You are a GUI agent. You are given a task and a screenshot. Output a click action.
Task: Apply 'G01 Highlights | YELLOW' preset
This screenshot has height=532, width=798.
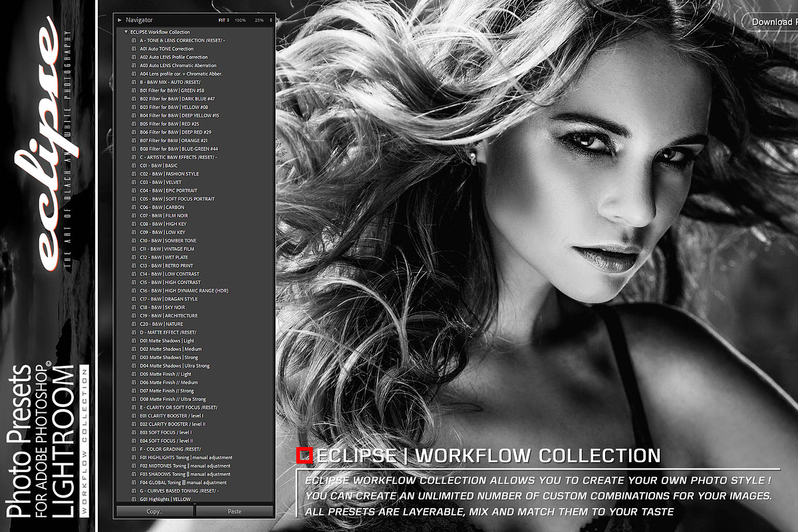(x=165, y=499)
